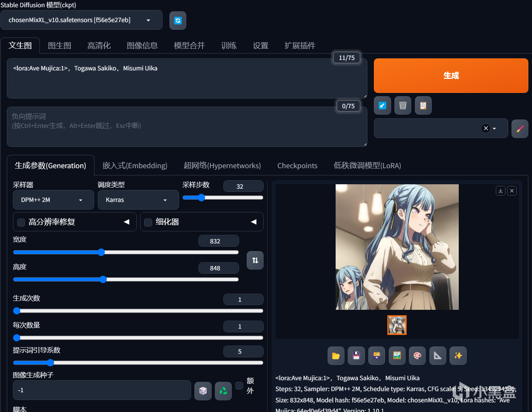Image resolution: width=532 pixels, height=412 pixels.
Task: Open the Karras schedule type dropdown
Action: [138, 200]
